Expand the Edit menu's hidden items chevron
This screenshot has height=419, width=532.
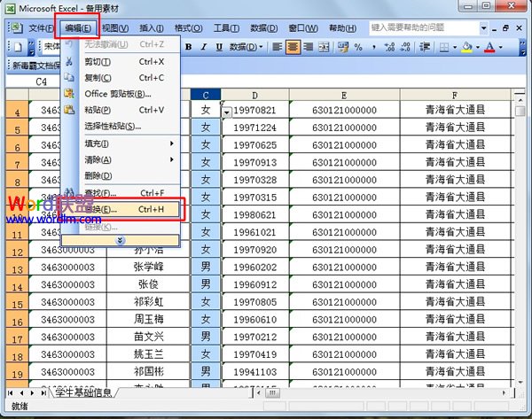tap(120, 240)
